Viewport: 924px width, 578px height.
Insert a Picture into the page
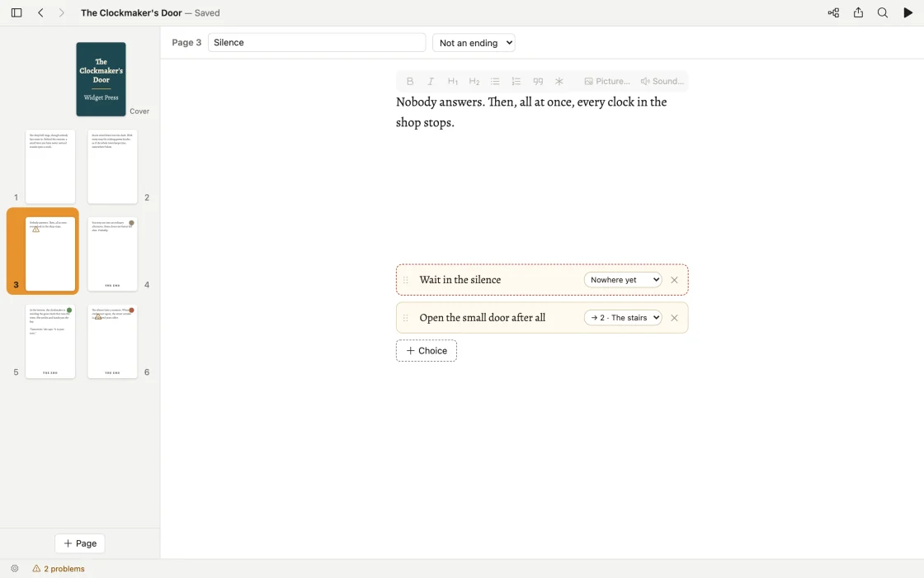[x=607, y=82]
